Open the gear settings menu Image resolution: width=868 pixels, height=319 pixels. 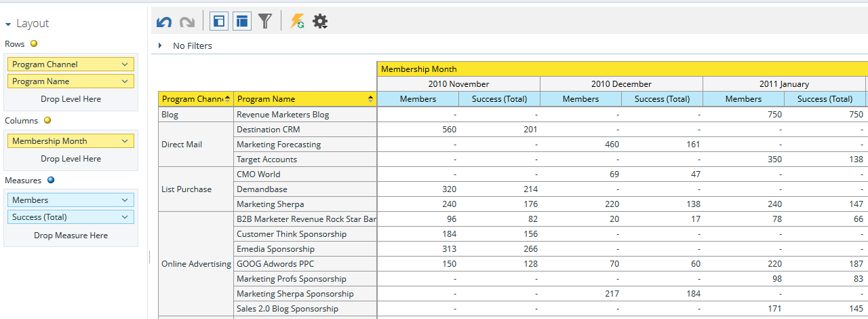tap(320, 22)
